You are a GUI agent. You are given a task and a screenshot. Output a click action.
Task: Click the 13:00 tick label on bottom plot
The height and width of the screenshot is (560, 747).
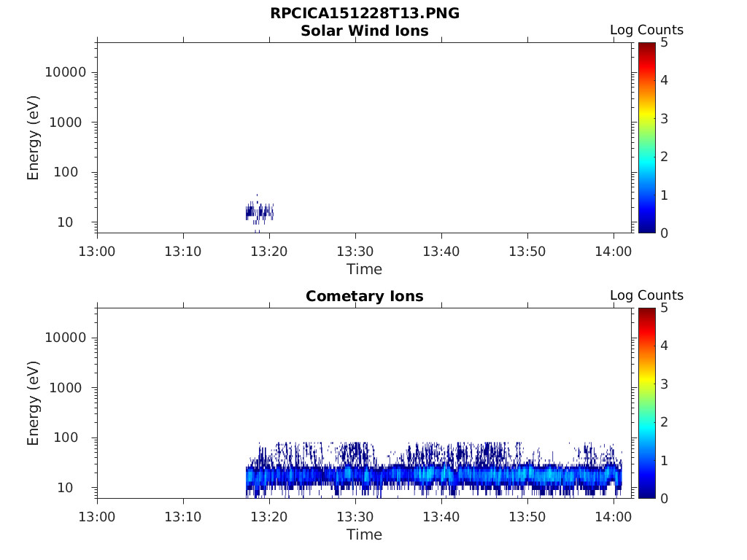pyautogui.click(x=97, y=516)
